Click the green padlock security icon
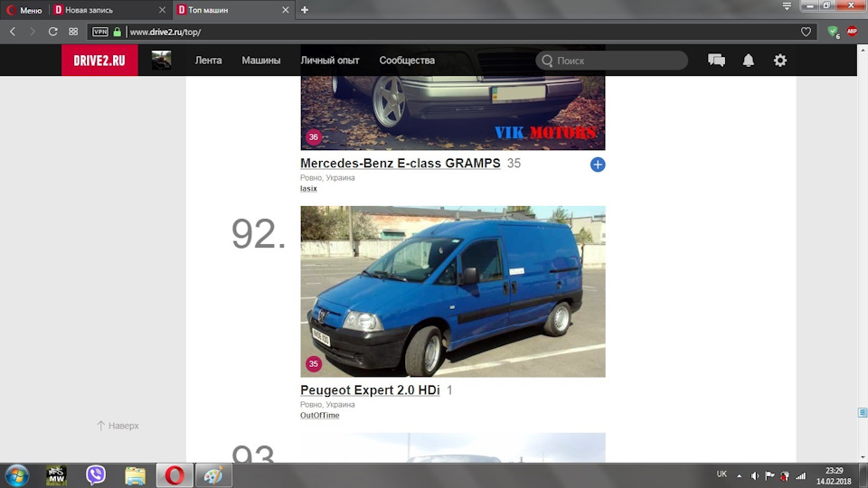Screen dimensions: 868x488 point(118,32)
